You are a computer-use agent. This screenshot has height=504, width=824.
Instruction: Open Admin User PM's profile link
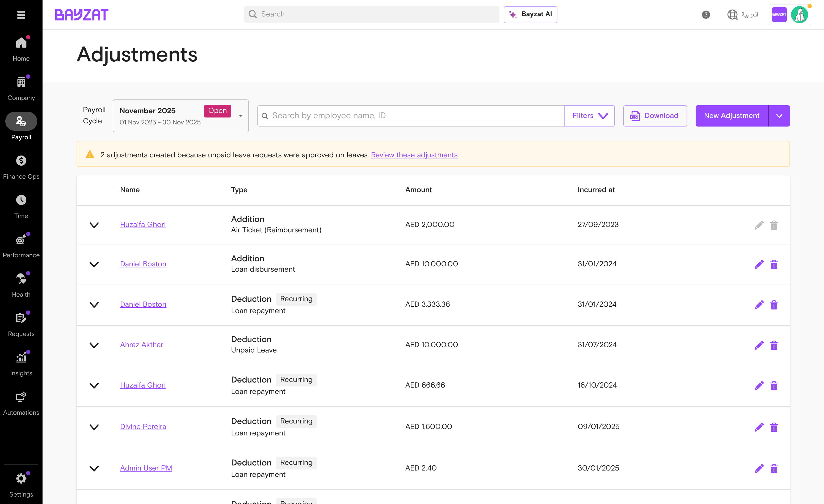[x=146, y=468]
